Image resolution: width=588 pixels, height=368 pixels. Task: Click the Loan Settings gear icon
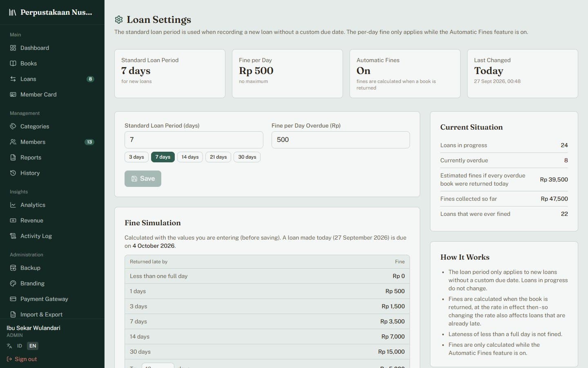click(x=119, y=20)
